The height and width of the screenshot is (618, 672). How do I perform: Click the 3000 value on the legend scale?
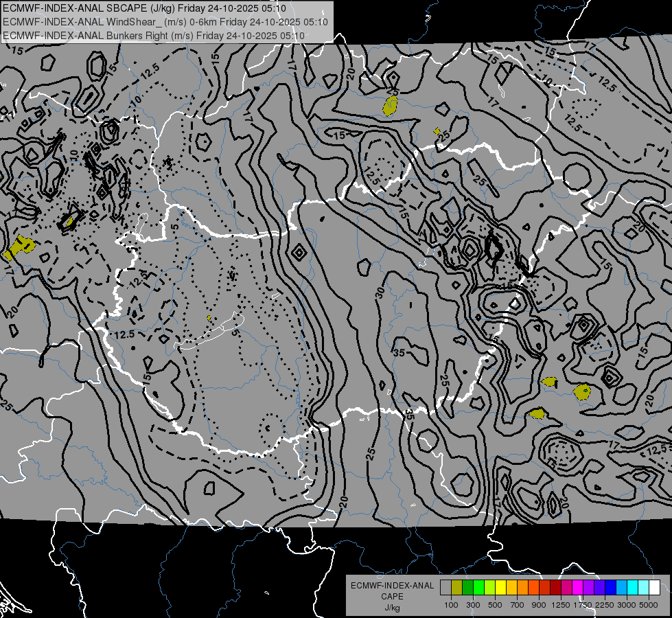tap(627, 605)
